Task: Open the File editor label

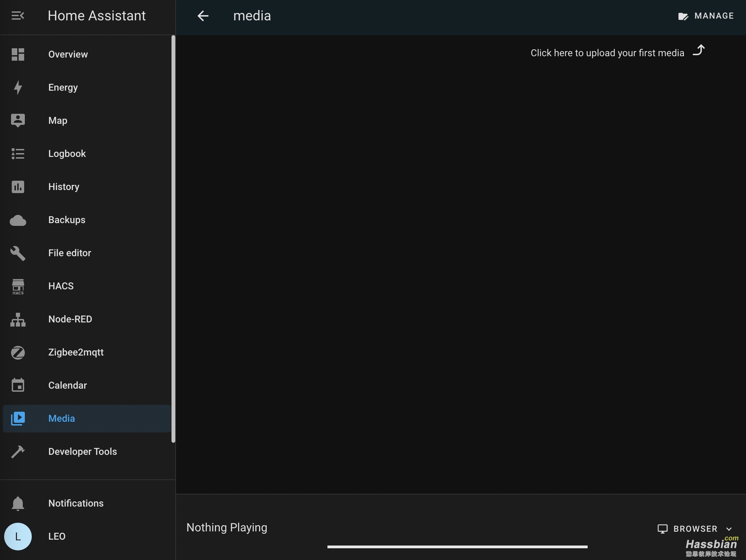Action: coord(70,253)
